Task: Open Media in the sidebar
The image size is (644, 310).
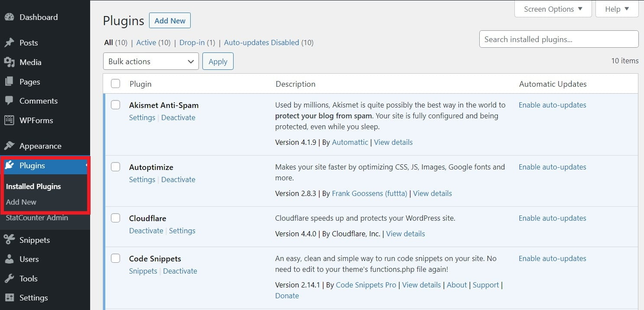Action: pos(30,62)
